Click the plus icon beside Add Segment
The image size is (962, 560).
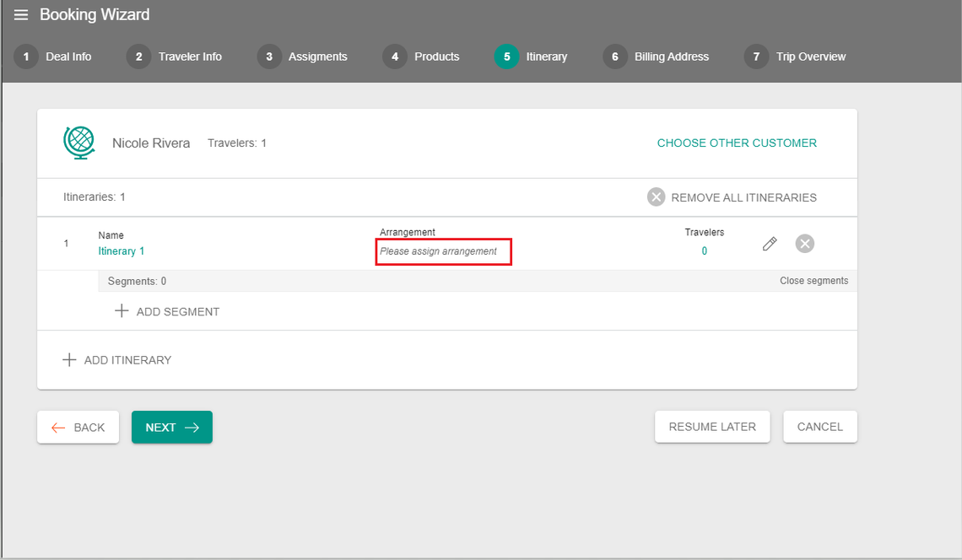[122, 311]
